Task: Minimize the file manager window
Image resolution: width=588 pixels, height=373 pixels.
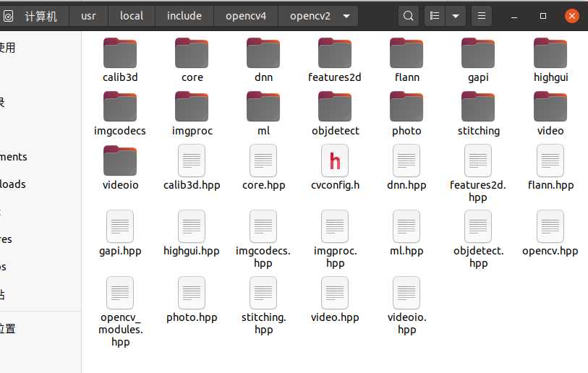Action: [514, 16]
